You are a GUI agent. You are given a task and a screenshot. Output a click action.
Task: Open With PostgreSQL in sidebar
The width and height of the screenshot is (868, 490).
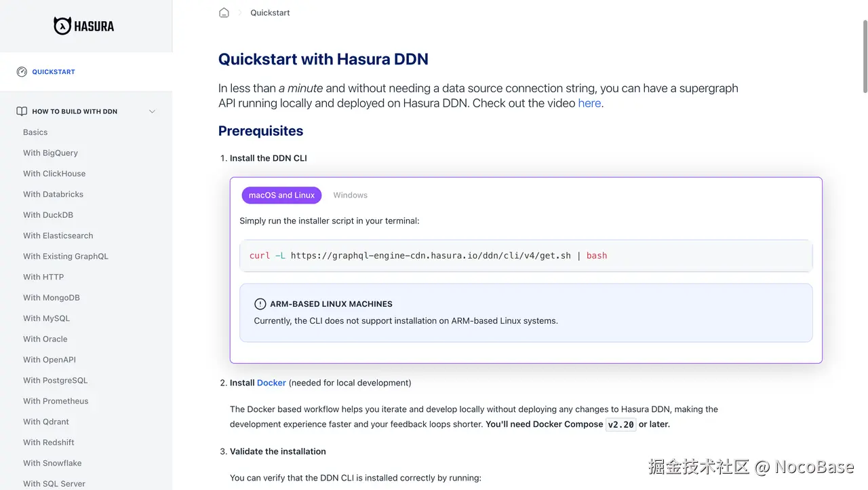click(55, 380)
